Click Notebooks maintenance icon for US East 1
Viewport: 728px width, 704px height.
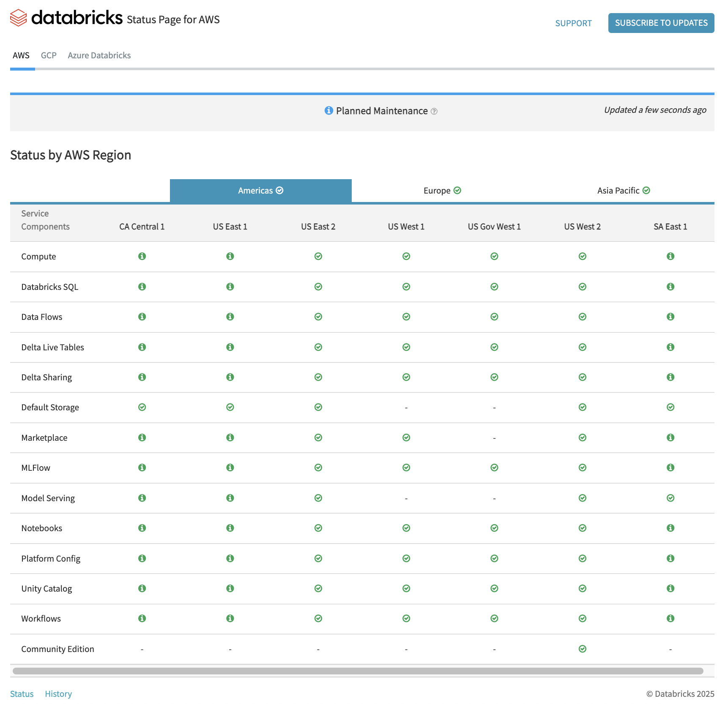[230, 528]
